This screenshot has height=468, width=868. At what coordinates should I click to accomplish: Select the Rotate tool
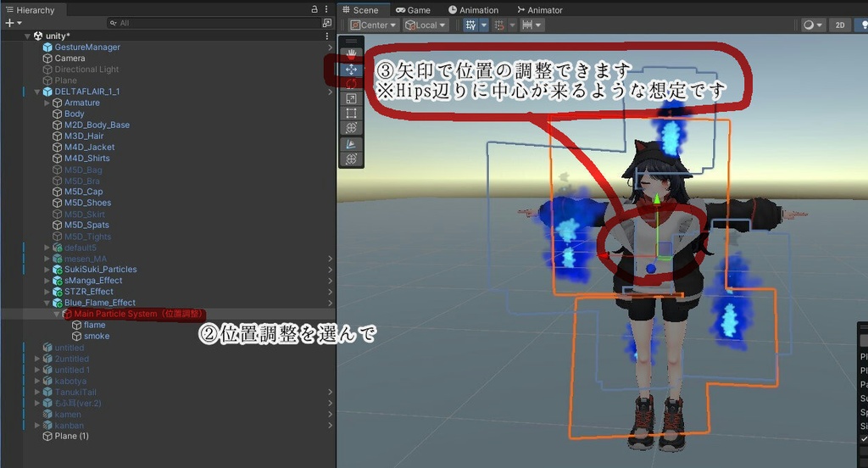351,84
